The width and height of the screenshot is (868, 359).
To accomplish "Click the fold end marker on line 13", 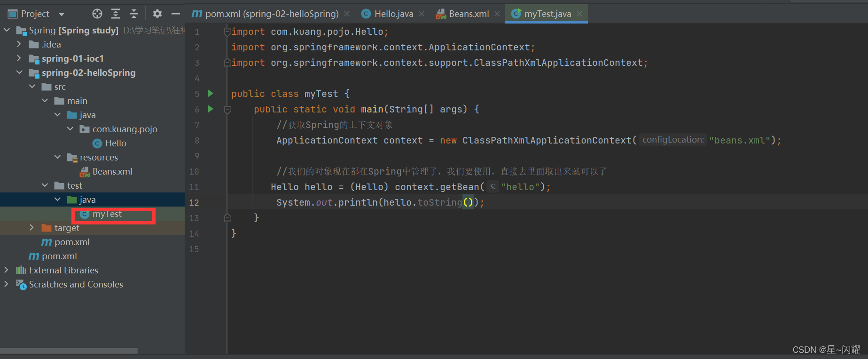I will pos(227,217).
